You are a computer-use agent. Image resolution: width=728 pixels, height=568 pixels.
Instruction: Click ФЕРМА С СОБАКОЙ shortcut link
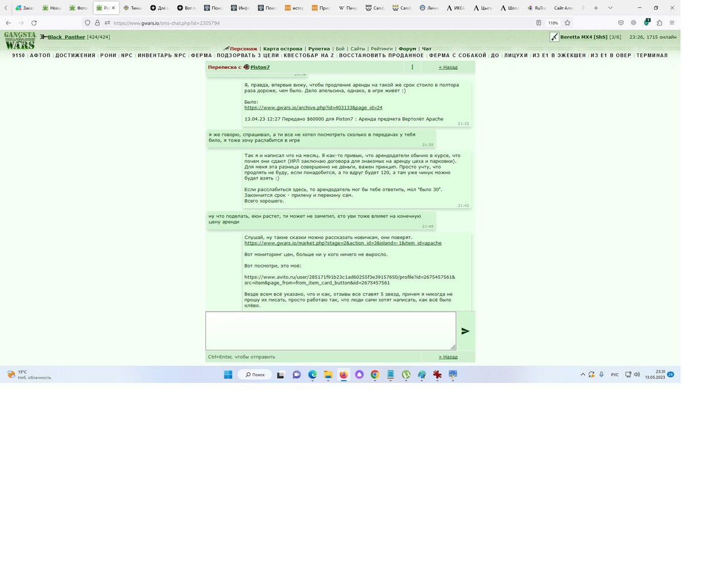(458, 56)
